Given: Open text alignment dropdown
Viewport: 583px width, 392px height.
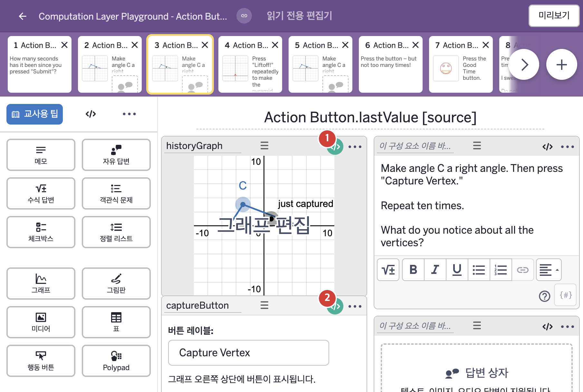Looking at the screenshot, I should [x=549, y=270].
